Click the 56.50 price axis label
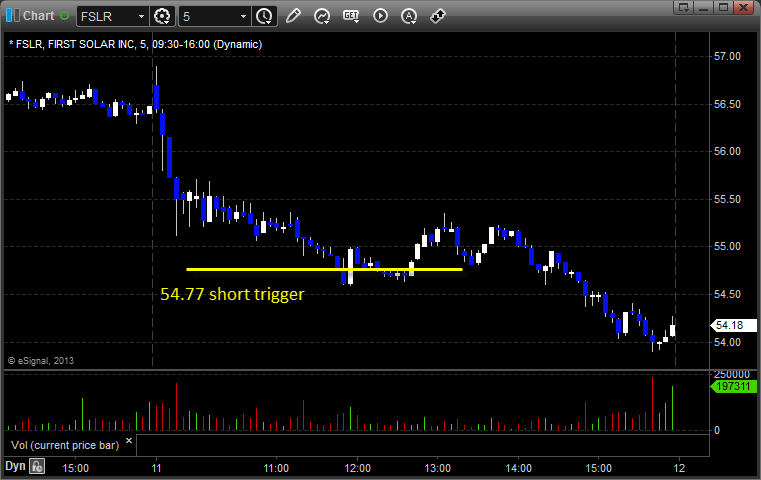The height and width of the screenshot is (480, 761). click(727, 104)
